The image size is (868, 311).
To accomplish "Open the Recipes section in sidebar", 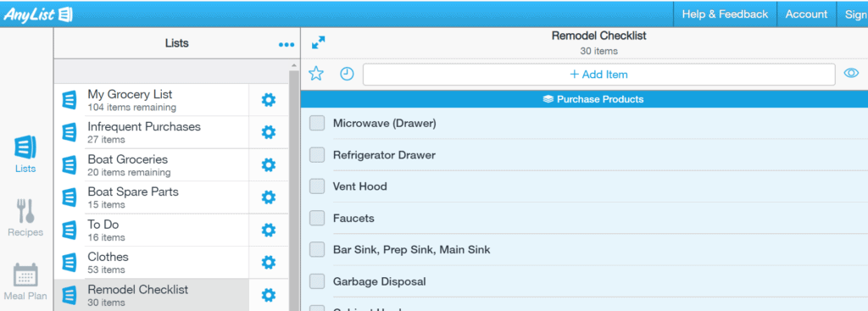I will [x=25, y=218].
